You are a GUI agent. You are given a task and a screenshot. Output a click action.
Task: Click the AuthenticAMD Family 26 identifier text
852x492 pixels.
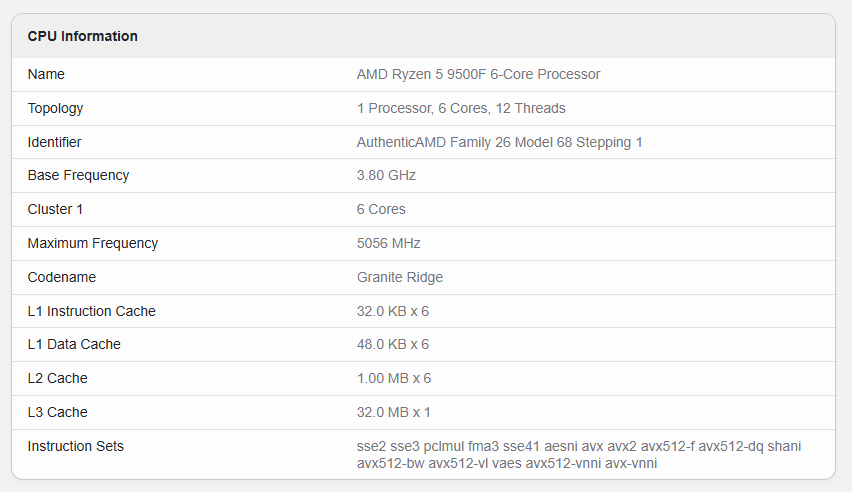point(499,142)
